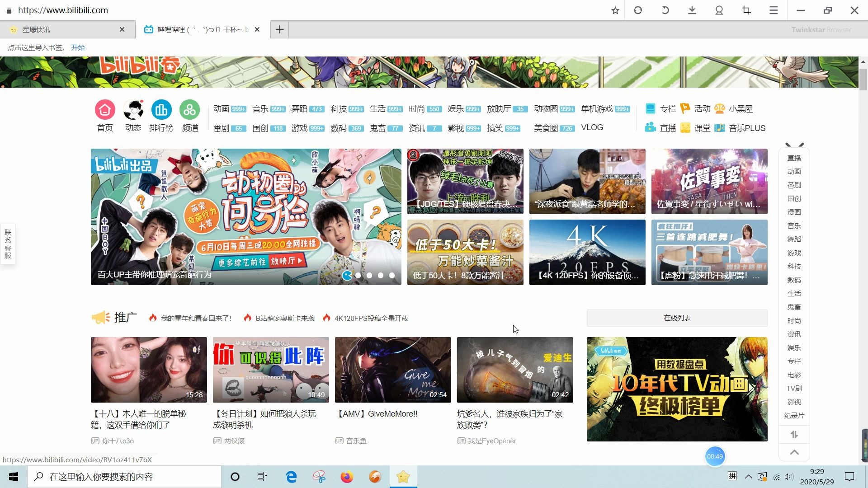Open Cortana circle on taskbar

pos(235,477)
